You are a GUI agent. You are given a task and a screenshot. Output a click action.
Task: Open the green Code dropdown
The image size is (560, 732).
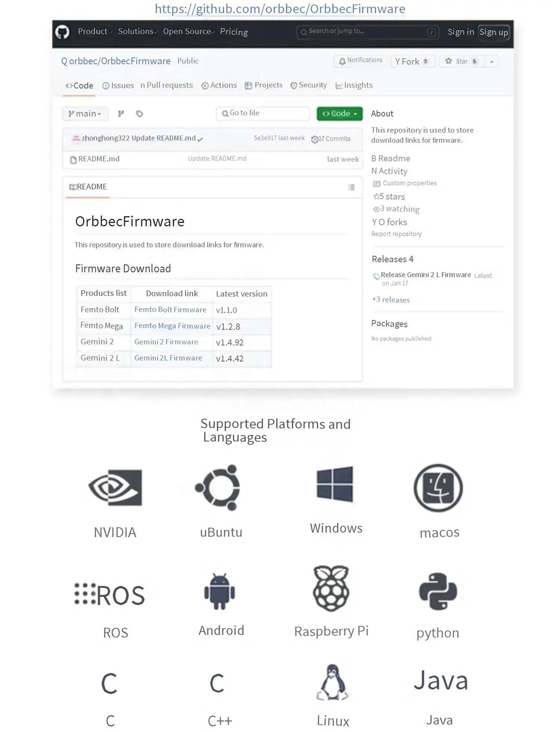click(x=339, y=114)
